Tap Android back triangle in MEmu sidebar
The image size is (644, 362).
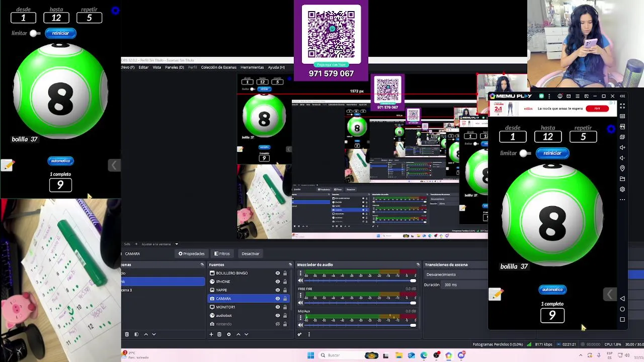622,299
